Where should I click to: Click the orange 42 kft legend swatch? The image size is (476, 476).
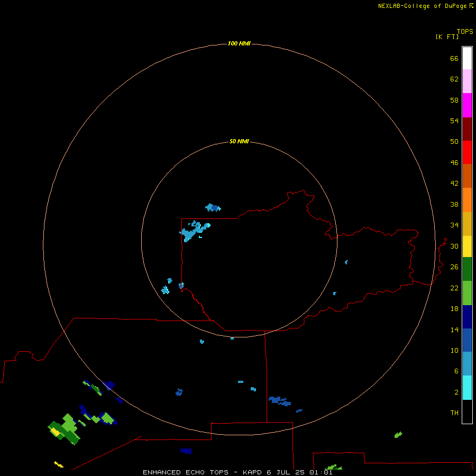467,200
